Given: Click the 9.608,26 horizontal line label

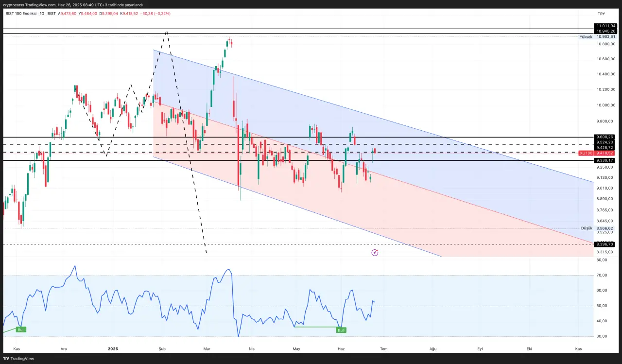Looking at the screenshot, I should click(605, 137).
